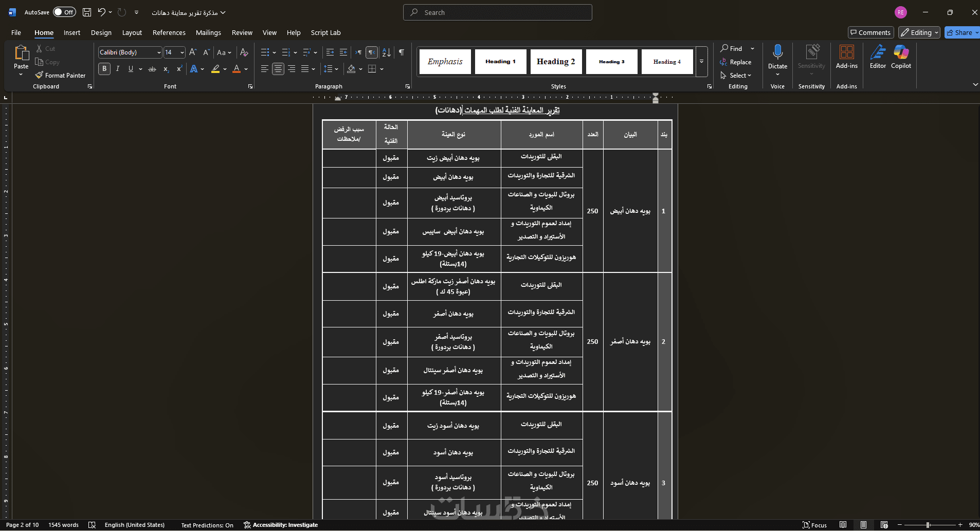Open the Review tab
Image resolution: width=980 pixels, height=531 pixels.
242,32
